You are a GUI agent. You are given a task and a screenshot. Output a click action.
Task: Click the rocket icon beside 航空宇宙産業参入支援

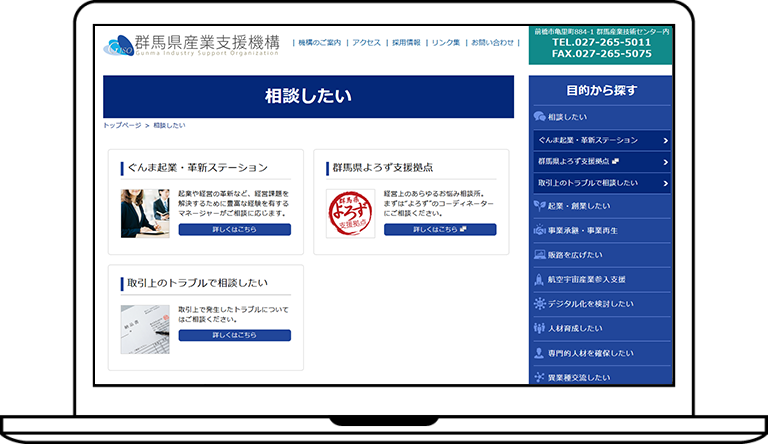coord(539,279)
